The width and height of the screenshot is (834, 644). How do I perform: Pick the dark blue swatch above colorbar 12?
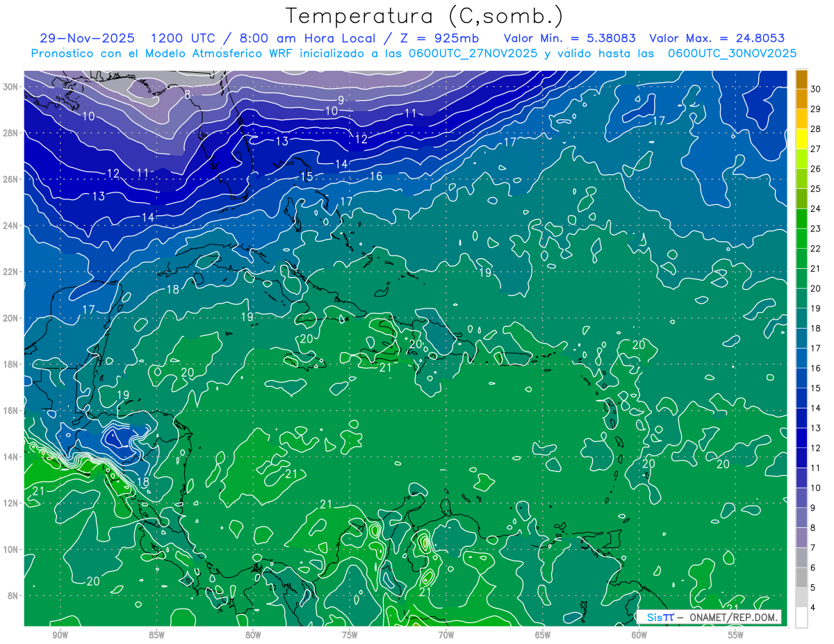pos(801,438)
